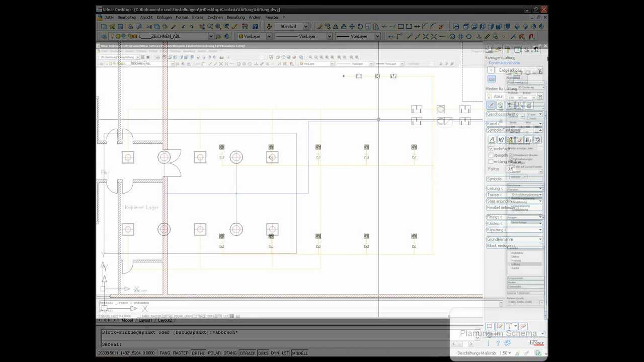Image resolution: width=644 pixels, height=362 pixels.
Task: Click the Save icon in toolbar
Action: [120, 27]
